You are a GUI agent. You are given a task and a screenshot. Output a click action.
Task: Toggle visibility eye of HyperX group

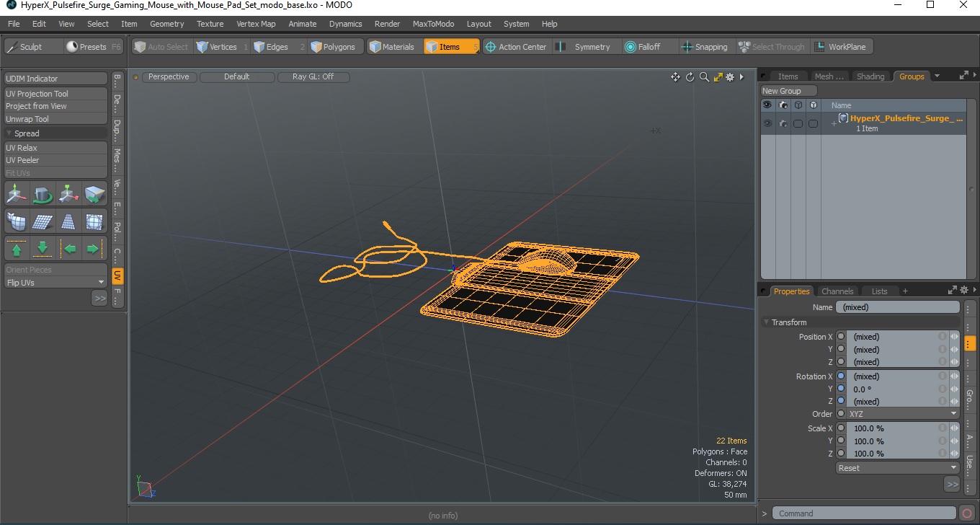pos(767,123)
